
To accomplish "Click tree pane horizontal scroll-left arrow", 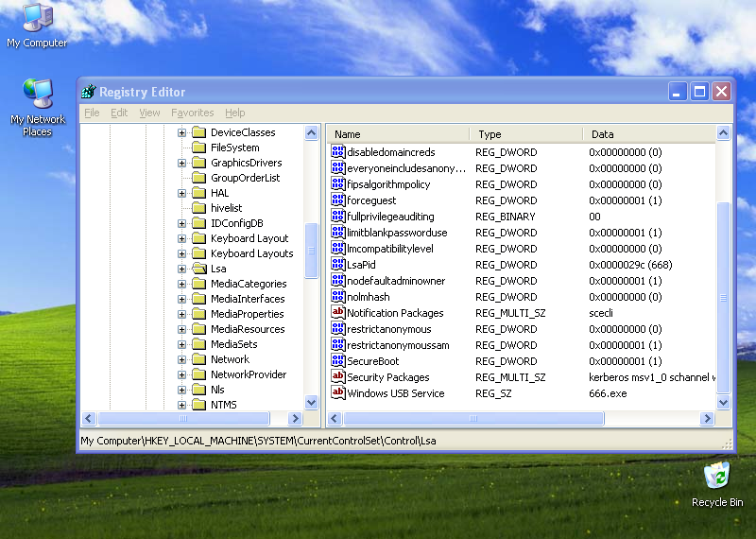I will pos(89,418).
